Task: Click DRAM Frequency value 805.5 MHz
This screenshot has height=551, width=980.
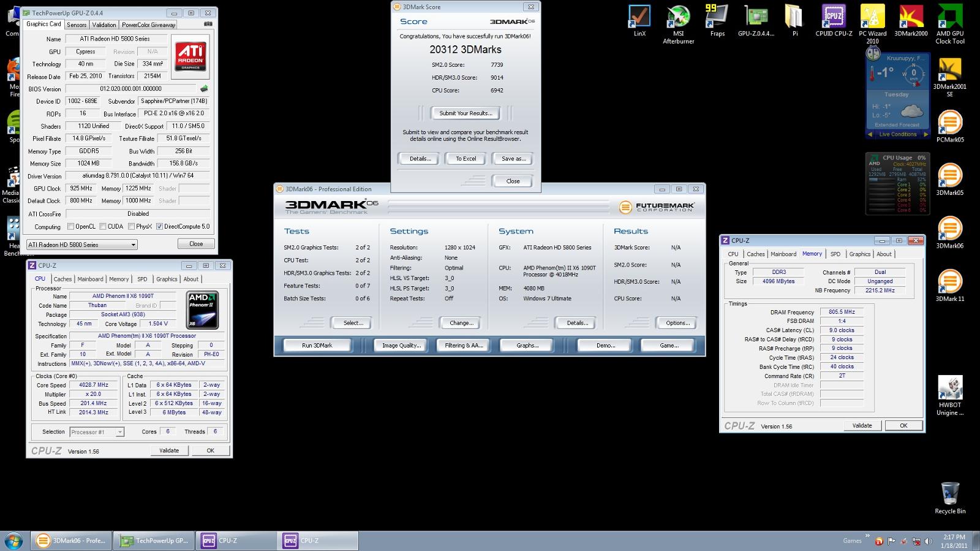Action: 842,312
